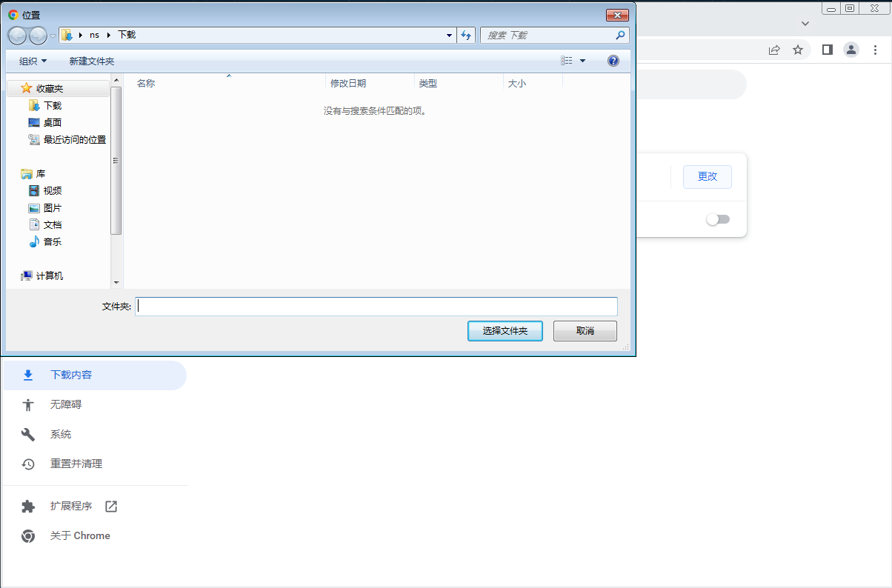
Task: Click the 新建文件夹 button
Action: tap(92, 61)
